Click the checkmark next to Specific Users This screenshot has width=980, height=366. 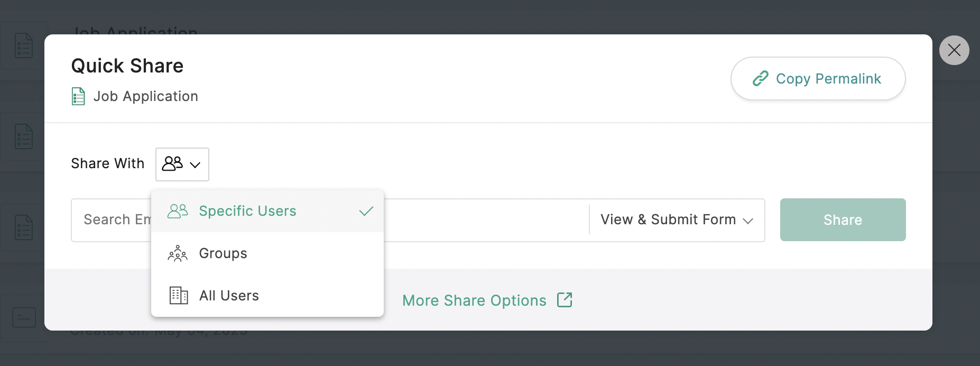[x=366, y=211]
